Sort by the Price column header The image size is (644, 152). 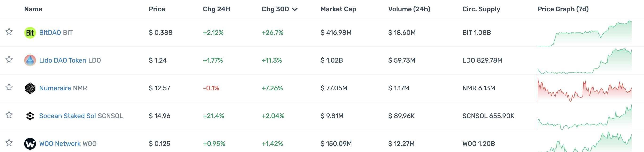[x=157, y=9]
